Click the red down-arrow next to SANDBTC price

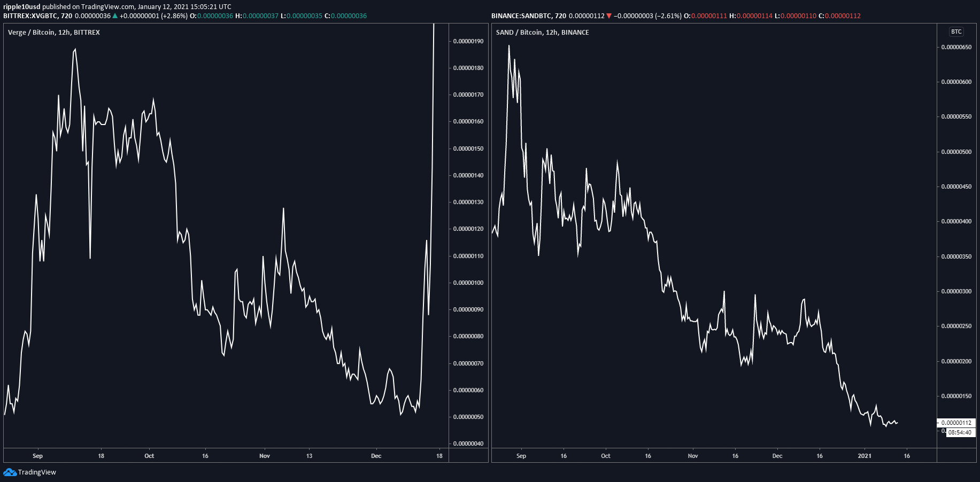[x=609, y=15]
